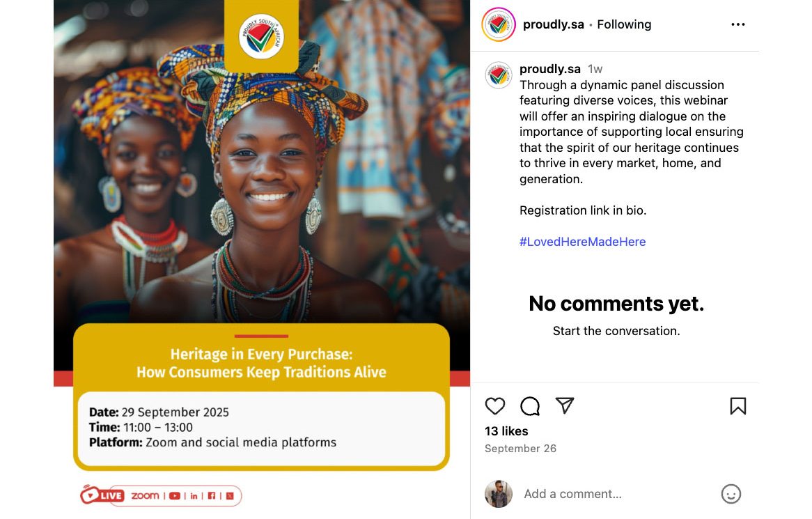812x519 pixels.
Task: Open the three-dots more options menu
Action: 738,24
